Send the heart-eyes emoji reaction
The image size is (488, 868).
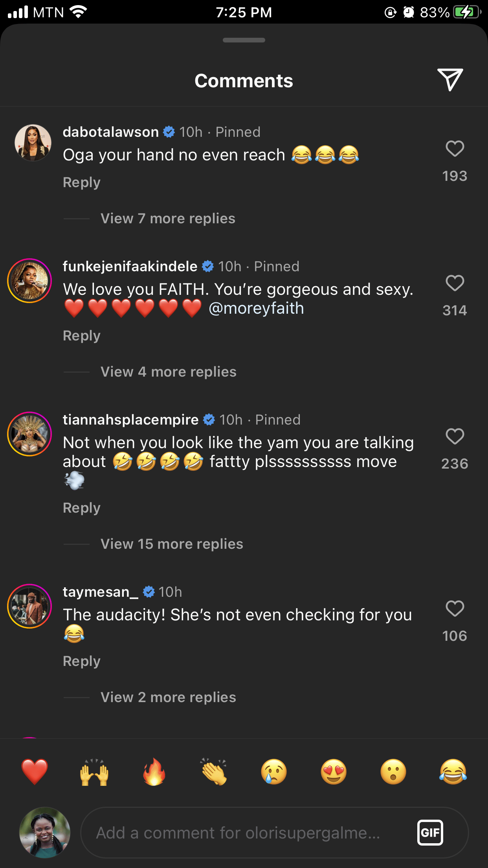click(334, 772)
